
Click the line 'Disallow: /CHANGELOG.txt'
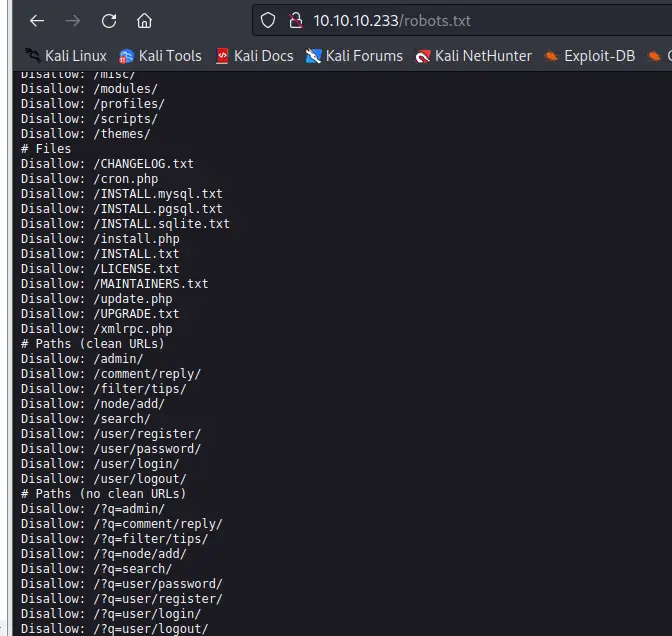[108, 164]
